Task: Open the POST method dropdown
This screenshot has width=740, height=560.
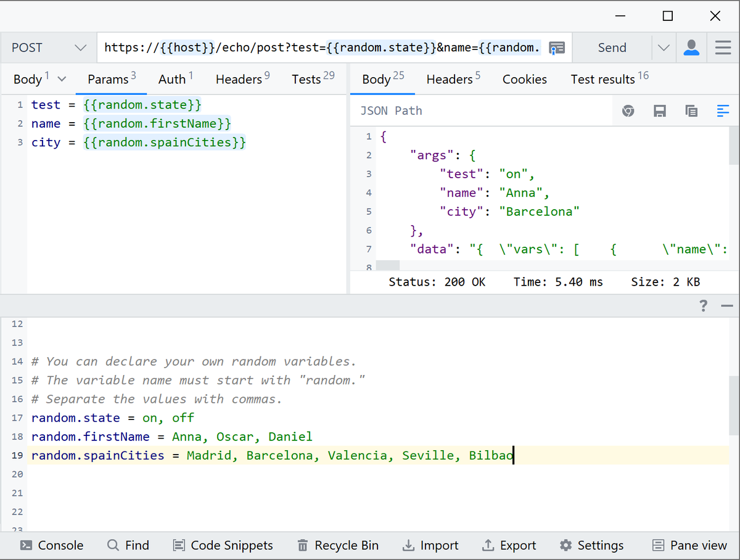Action: (49, 47)
